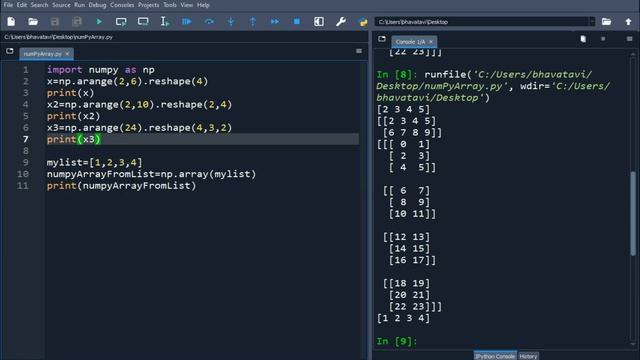Start debugging the file icon

click(x=187, y=22)
